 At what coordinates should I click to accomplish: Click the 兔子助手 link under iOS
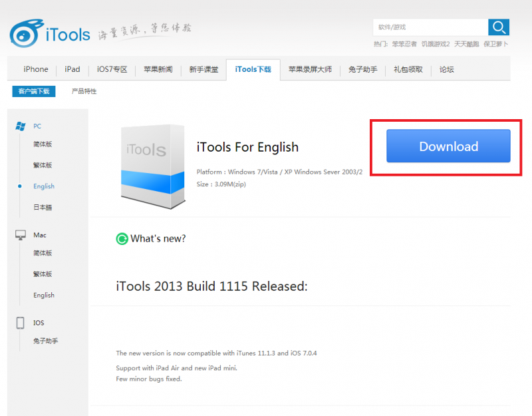[46, 341]
